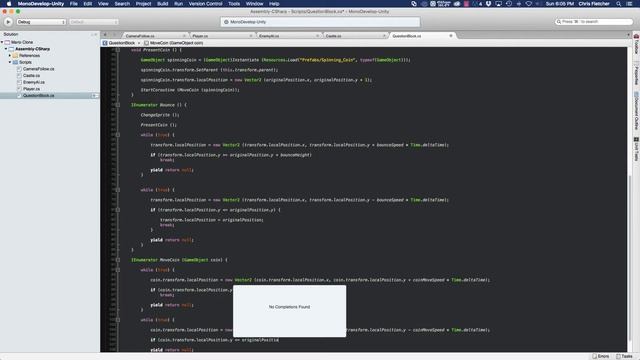Viewport: 640px width, 360px height.
Task: Click the Mario Clone solution icon
Action: click(x=7, y=42)
